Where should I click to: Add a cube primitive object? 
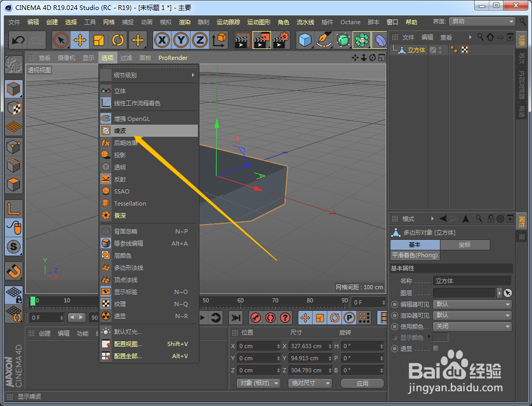pos(305,40)
